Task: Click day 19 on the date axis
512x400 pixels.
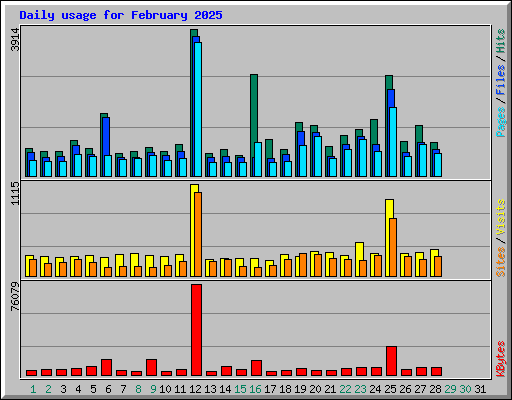Action: [300, 389]
